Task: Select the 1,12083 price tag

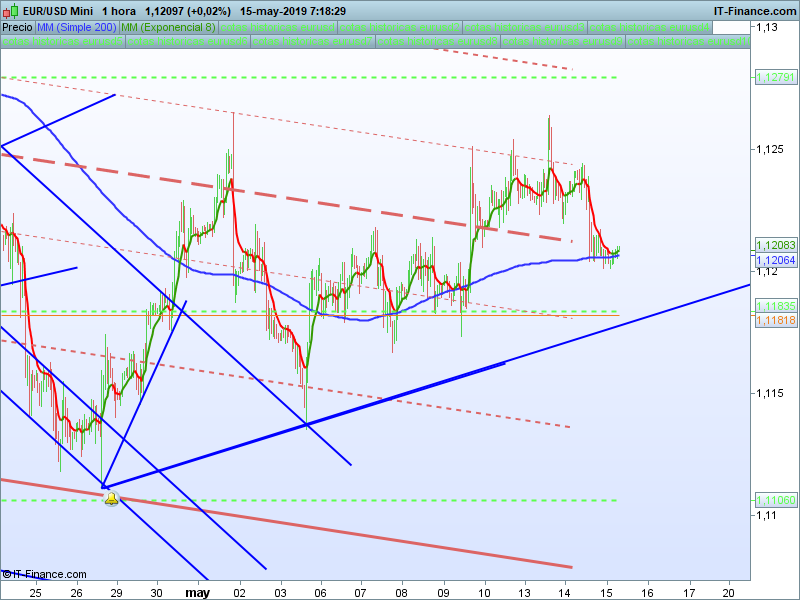Action: coord(776,245)
